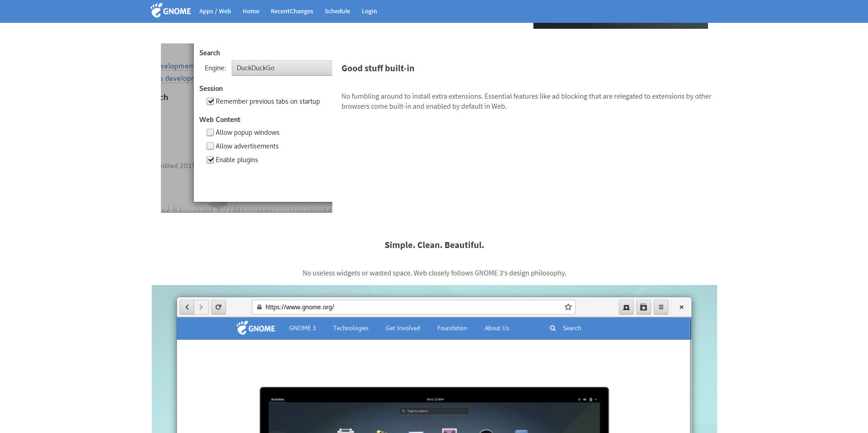
Task: Open the Schedule menu item
Action: click(x=337, y=11)
